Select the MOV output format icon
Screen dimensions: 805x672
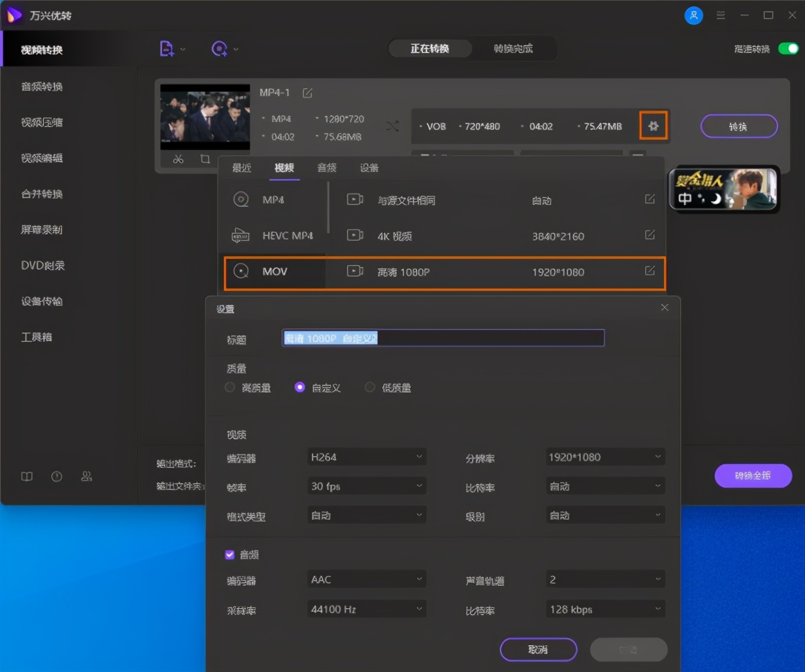(241, 271)
